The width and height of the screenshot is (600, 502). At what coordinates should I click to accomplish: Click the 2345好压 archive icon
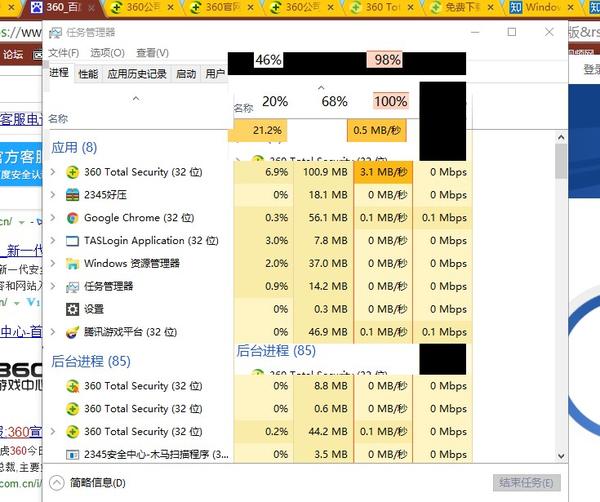[x=72, y=195]
